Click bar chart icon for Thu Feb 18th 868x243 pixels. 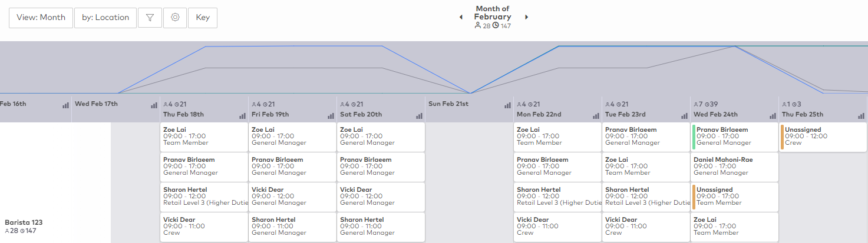click(243, 116)
